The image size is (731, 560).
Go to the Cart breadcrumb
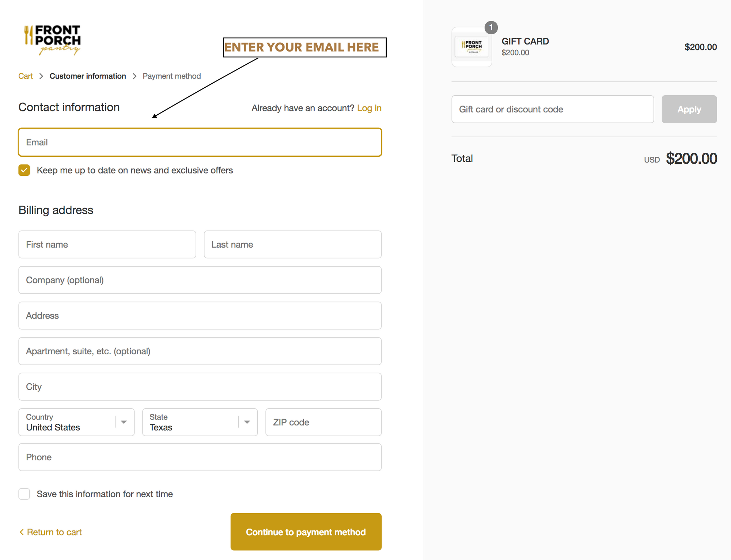point(26,76)
